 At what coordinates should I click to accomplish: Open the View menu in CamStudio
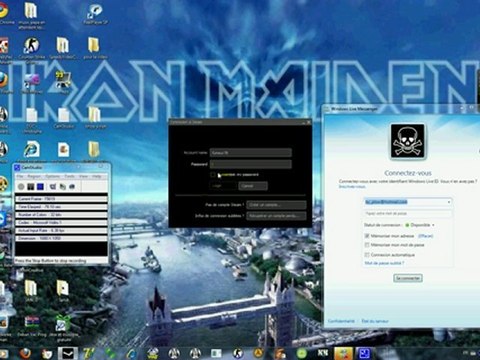[x=83, y=176]
